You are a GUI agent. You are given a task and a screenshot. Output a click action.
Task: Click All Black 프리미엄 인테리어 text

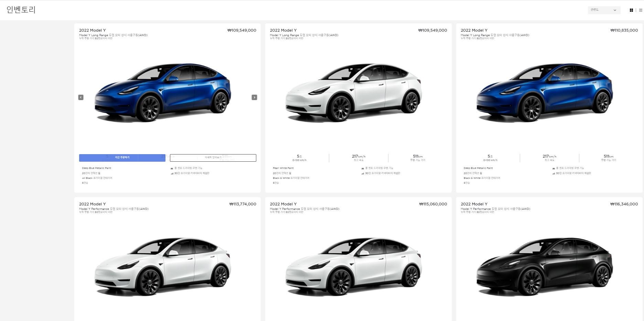click(x=97, y=178)
